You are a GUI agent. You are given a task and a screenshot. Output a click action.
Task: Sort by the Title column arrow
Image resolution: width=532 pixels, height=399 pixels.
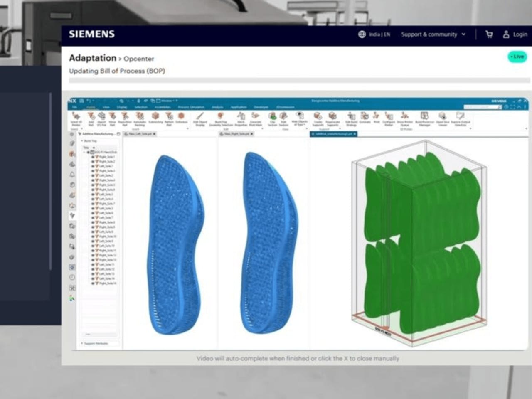[94, 148]
